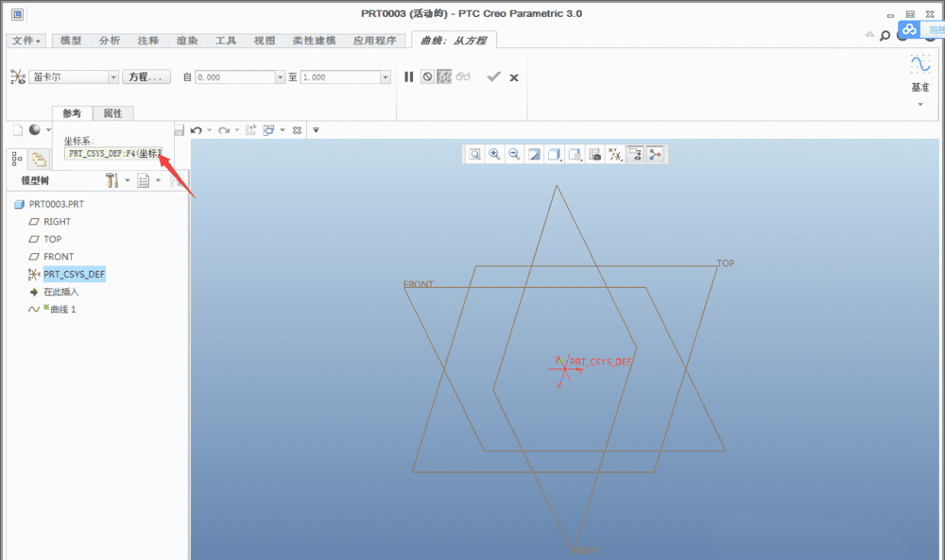Click the Undo arrow icon
This screenshot has width=945, height=560.
tap(197, 130)
